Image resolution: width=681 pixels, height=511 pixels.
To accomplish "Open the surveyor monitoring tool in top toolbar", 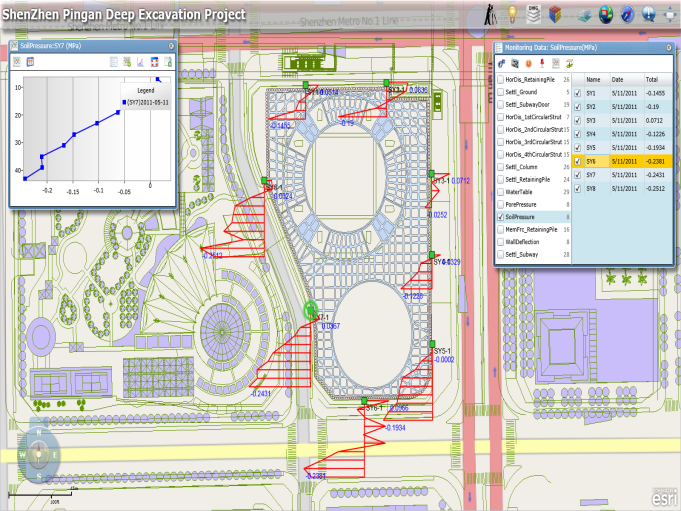I will tap(491, 14).
